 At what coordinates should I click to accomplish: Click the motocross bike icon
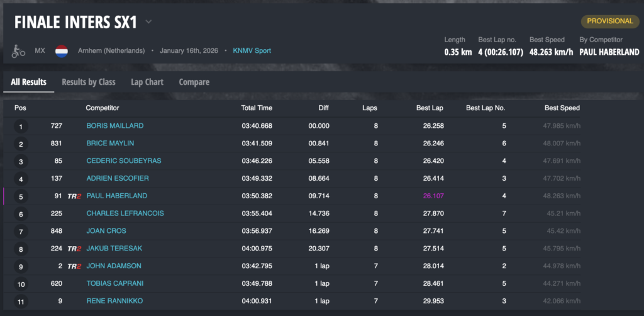[18, 50]
